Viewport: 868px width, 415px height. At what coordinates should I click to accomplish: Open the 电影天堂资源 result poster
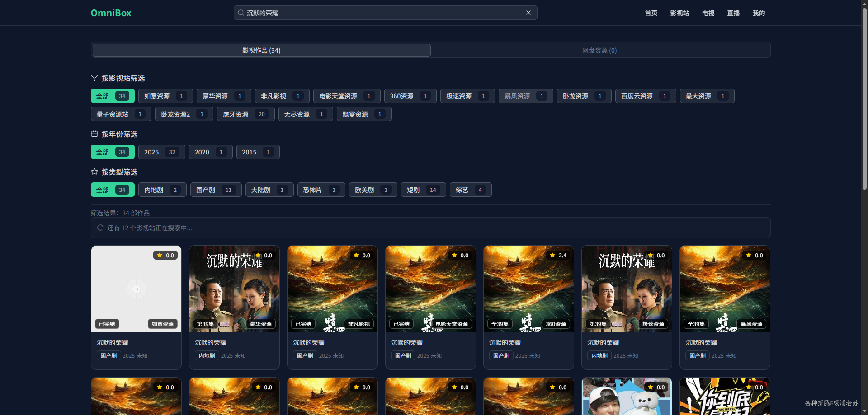430,289
